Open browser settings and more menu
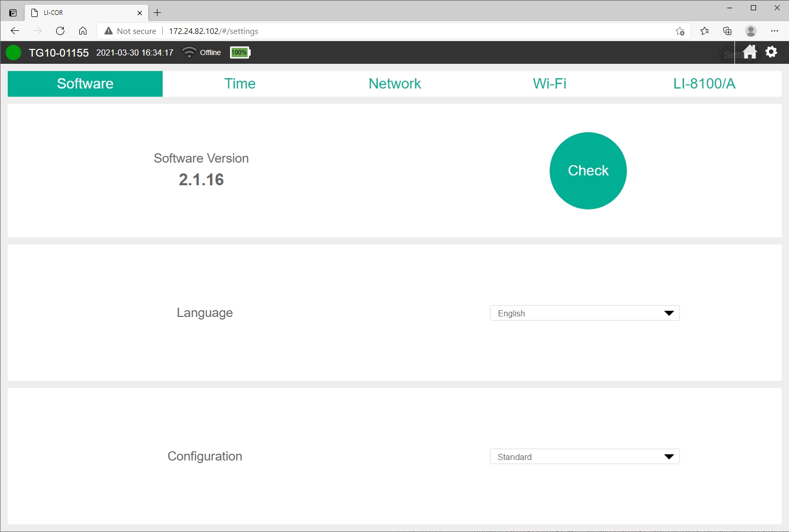Image resolution: width=789 pixels, height=532 pixels. pyautogui.click(x=774, y=31)
